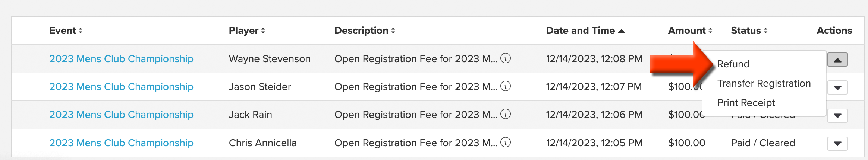Choose Refund from the actions menu
Image resolution: width=868 pixels, height=160 pixels.
pos(733,64)
